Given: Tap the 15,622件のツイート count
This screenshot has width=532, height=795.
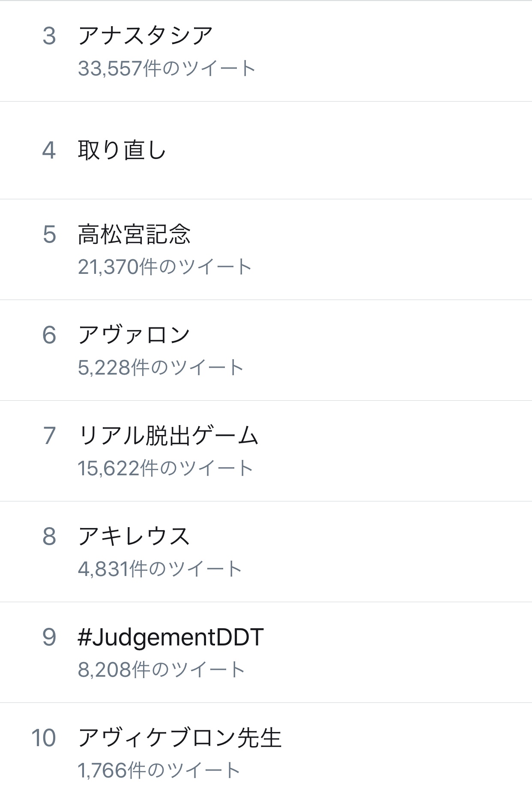Looking at the screenshot, I should tap(165, 468).
